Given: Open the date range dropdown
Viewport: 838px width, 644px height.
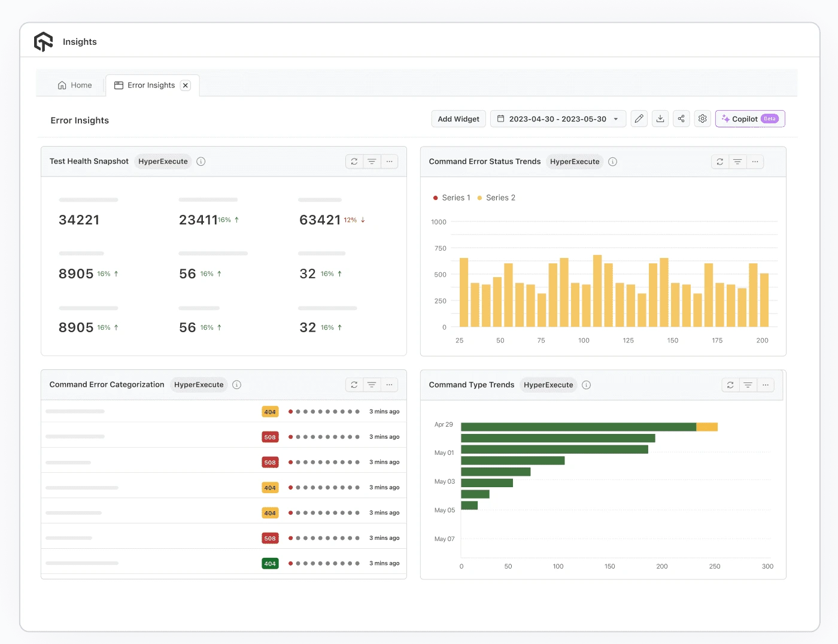Looking at the screenshot, I should coord(558,119).
